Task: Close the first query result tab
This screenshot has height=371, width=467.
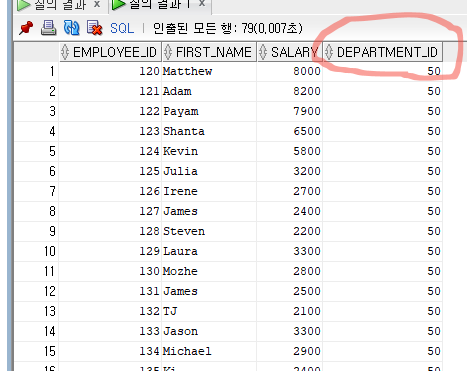Action: (x=97, y=4)
